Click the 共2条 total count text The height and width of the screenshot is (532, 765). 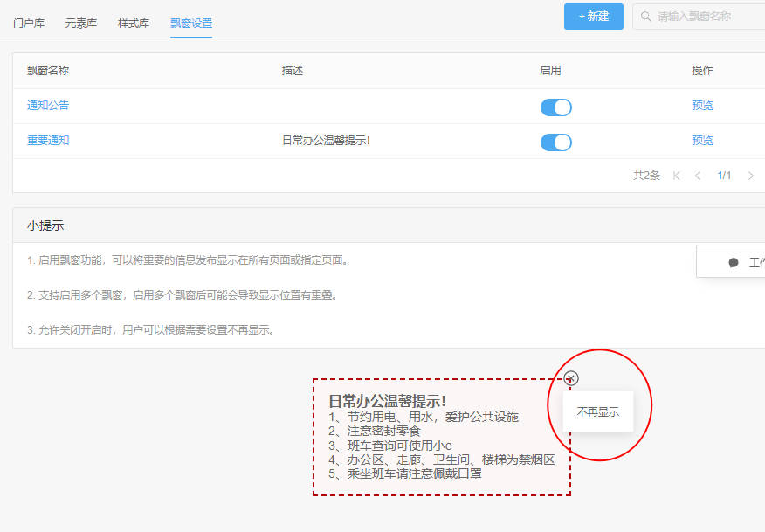coord(646,176)
